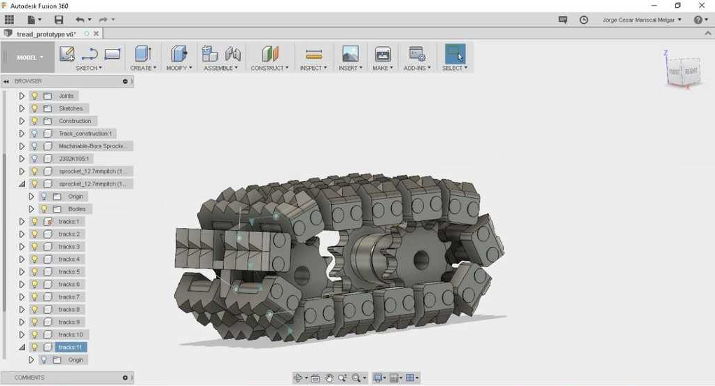Screen dimensions: 715x386
Task: Click the Save icon
Action: [59, 20]
